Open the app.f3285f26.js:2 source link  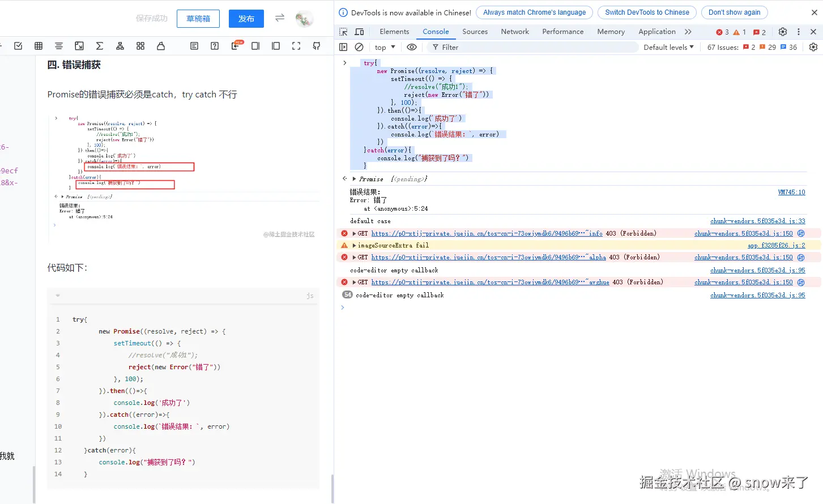pos(776,245)
